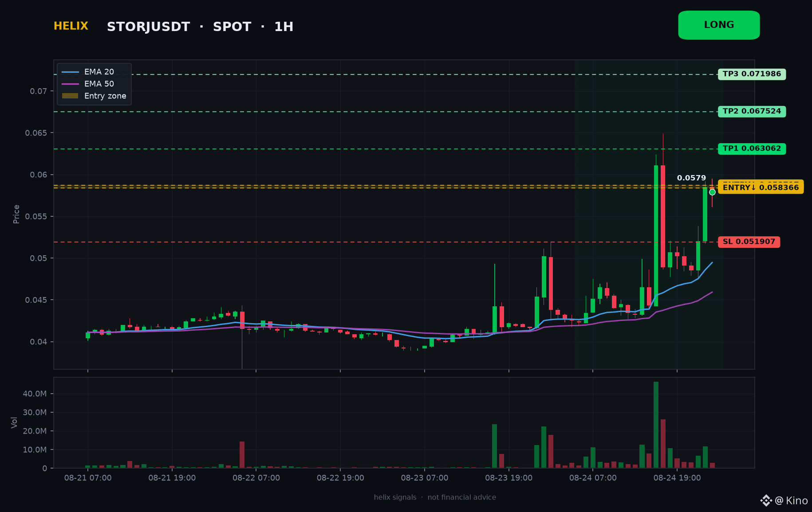812x512 pixels.
Task: Click the helix signals disclaimer footer
Action: tap(435, 497)
